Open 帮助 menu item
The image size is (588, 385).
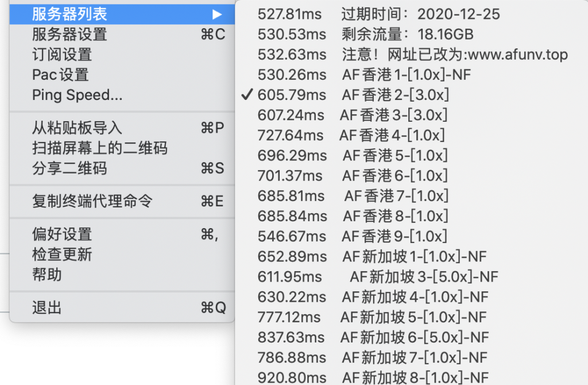coord(122,275)
